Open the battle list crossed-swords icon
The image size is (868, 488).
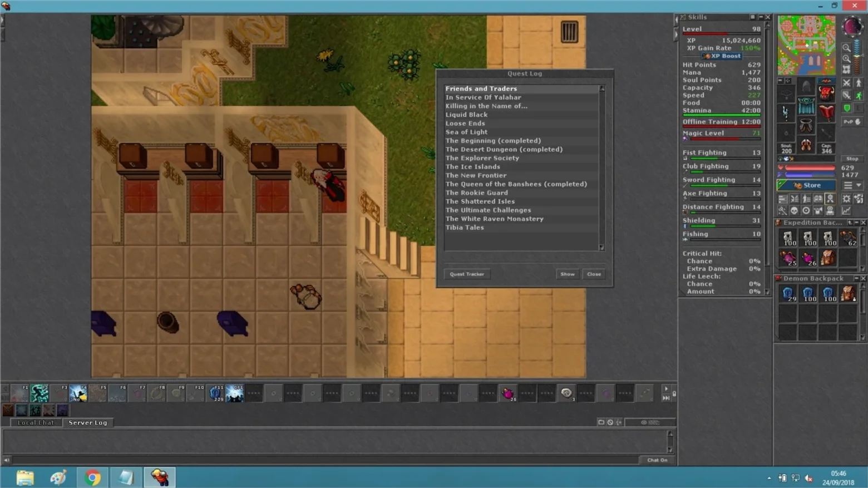point(794,199)
